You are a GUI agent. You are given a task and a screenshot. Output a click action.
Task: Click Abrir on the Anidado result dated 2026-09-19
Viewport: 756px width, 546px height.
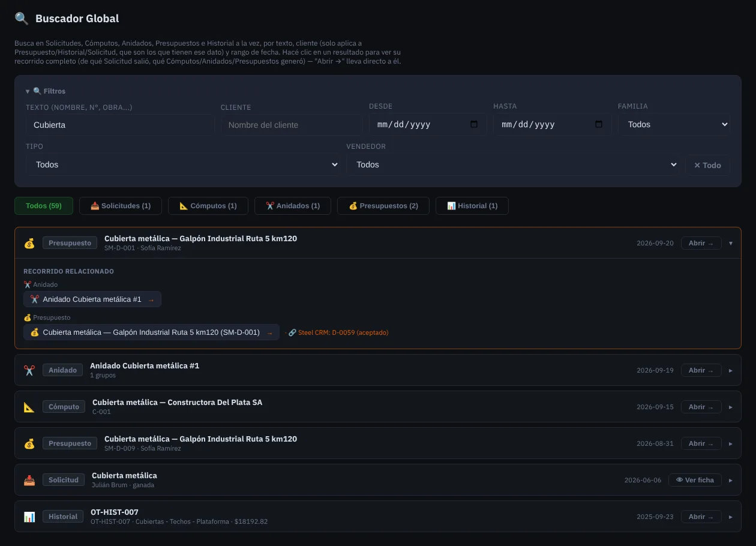coord(701,370)
